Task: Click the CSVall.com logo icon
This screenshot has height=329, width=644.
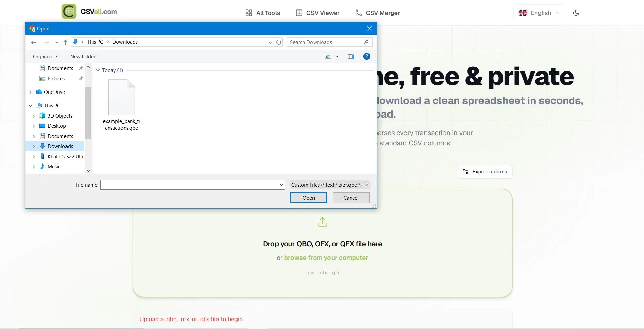Action: (69, 12)
